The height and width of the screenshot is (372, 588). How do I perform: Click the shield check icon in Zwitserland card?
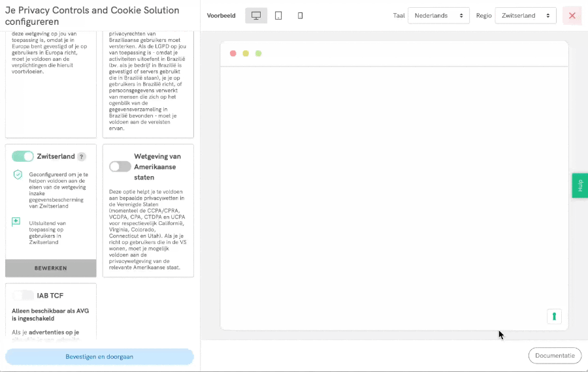tap(18, 175)
